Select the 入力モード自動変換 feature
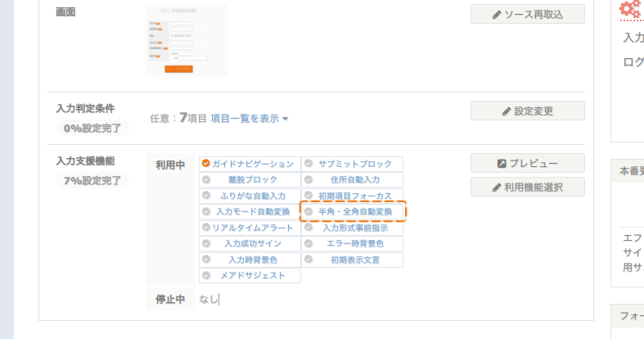 coord(250,211)
